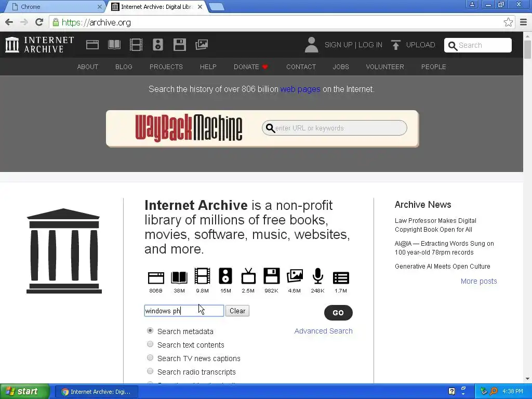Click the browser back arrow
This screenshot has width=532, height=399.
[x=9, y=22]
